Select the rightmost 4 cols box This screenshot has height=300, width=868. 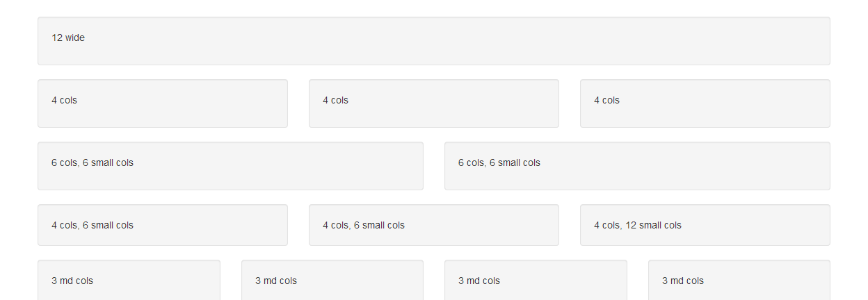tap(705, 103)
